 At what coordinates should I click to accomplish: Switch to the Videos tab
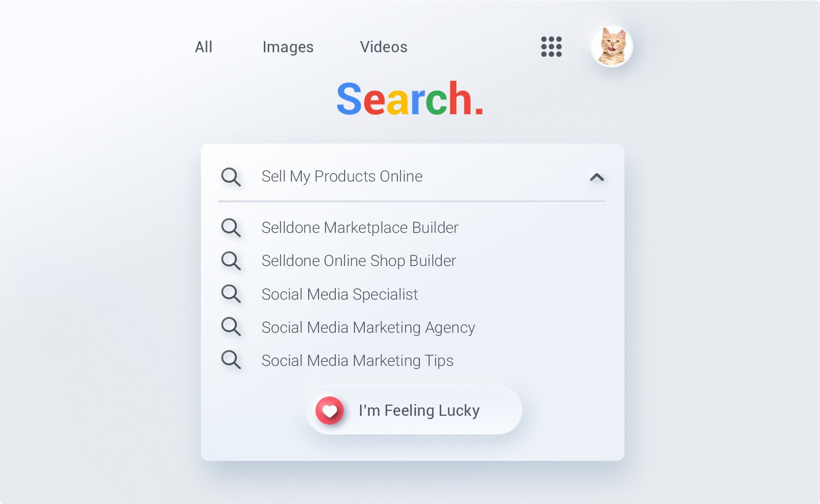click(x=384, y=47)
